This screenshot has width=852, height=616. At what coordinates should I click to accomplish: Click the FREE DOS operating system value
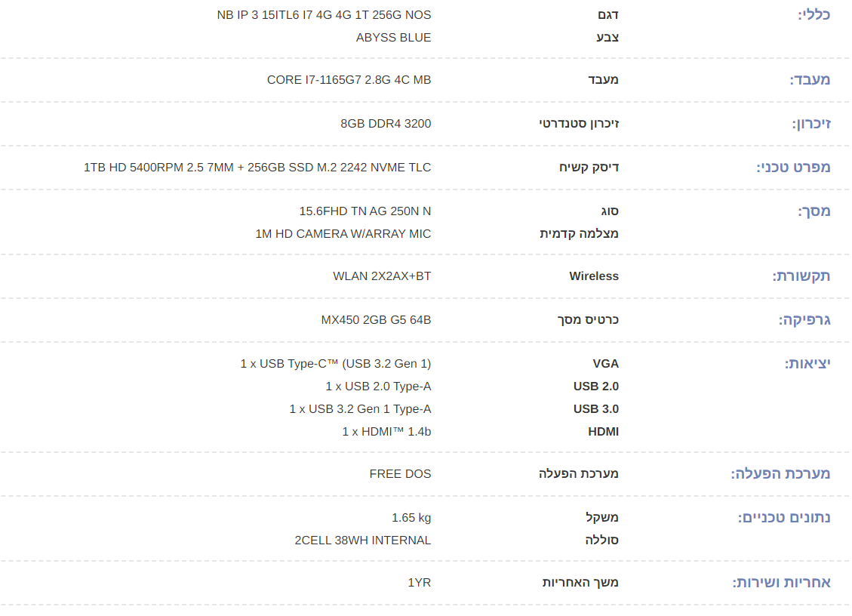point(400,474)
